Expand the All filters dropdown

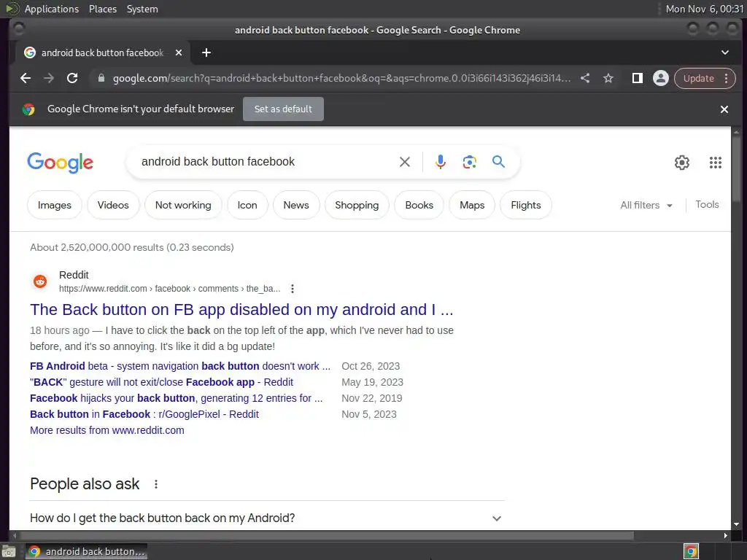tap(646, 205)
